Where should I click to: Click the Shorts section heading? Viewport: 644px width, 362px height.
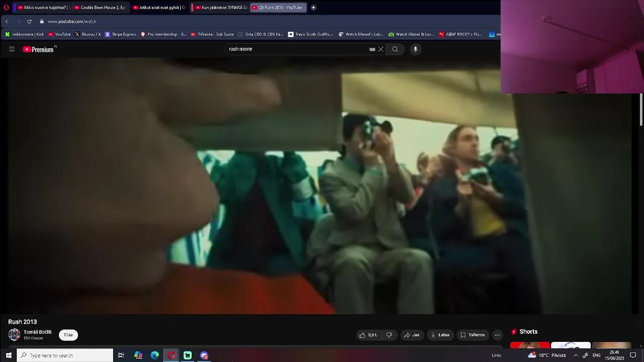click(x=528, y=332)
